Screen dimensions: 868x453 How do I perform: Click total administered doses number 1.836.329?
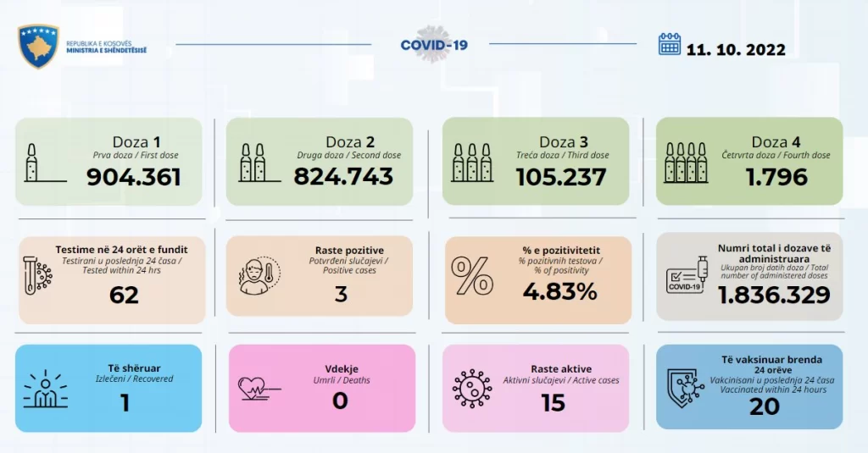coord(774,296)
